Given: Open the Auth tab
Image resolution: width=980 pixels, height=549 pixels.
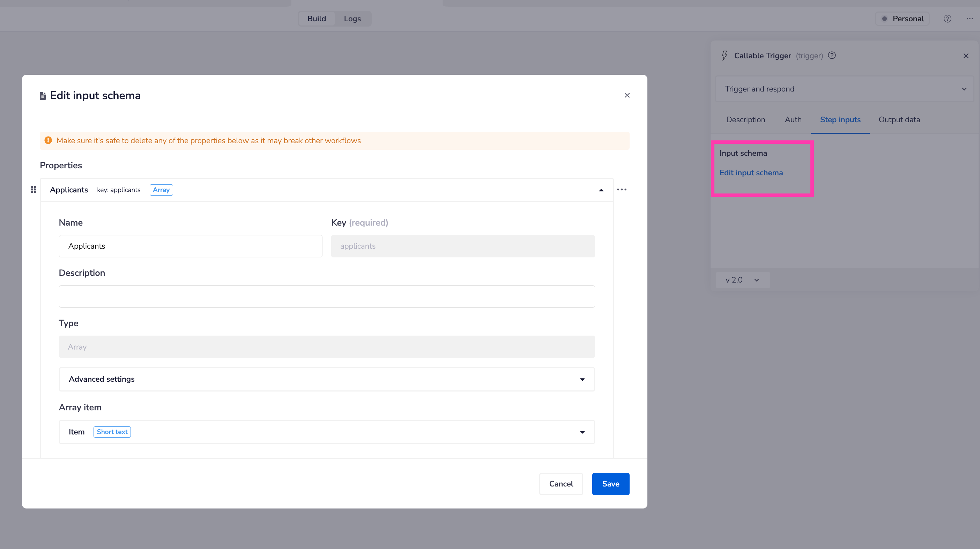Looking at the screenshot, I should pos(793,119).
